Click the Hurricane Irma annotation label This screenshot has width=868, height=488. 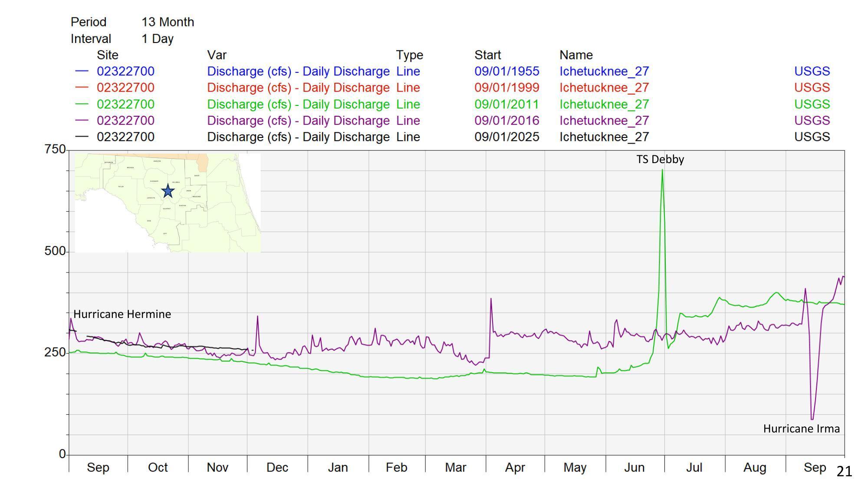[801, 429]
